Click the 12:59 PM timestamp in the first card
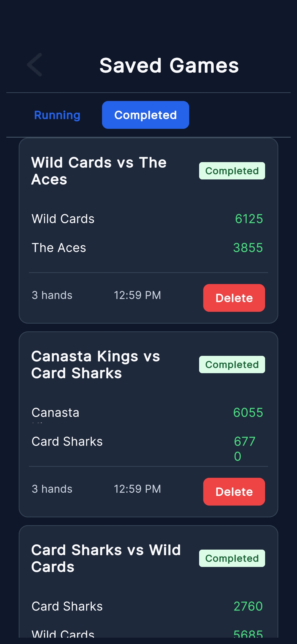Viewport: 297px width, 644px height. click(137, 295)
